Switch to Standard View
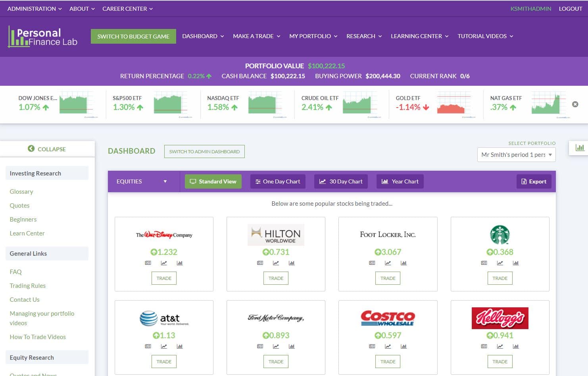The height and width of the screenshot is (376, 588). point(213,181)
